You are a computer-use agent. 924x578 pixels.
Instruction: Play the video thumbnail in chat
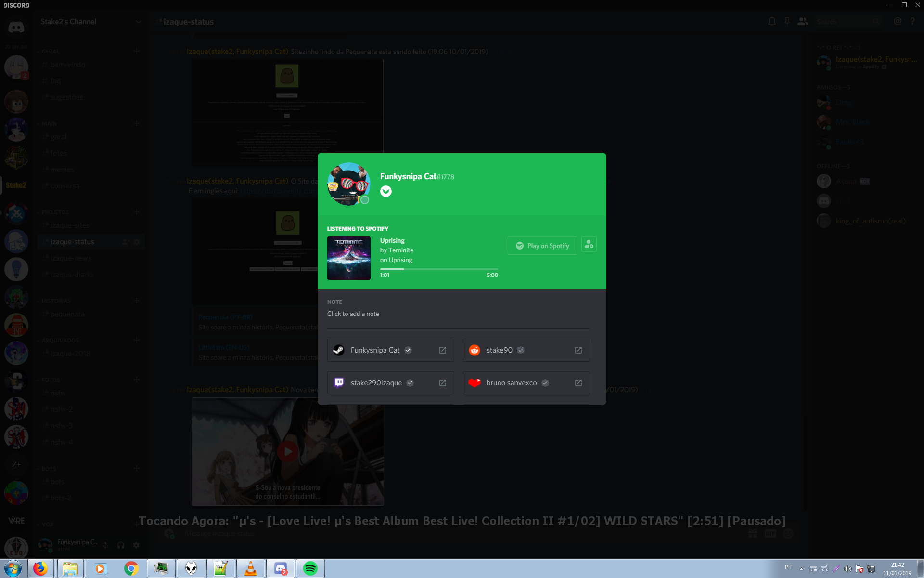click(x=288, y=452)
